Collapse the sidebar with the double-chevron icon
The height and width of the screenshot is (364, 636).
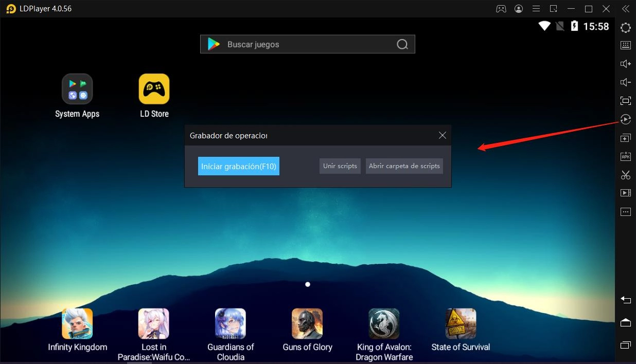(x=625, y=9)
